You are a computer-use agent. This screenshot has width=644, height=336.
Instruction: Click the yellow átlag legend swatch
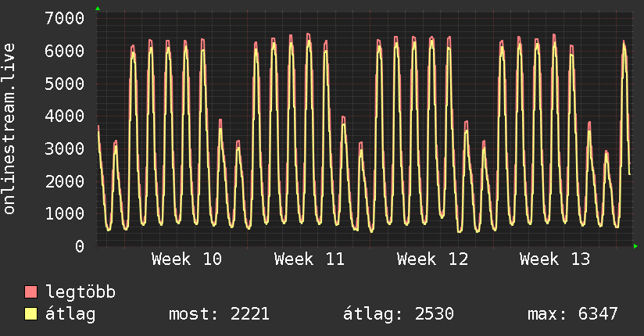pyautogui.click(x=30, y=313)
